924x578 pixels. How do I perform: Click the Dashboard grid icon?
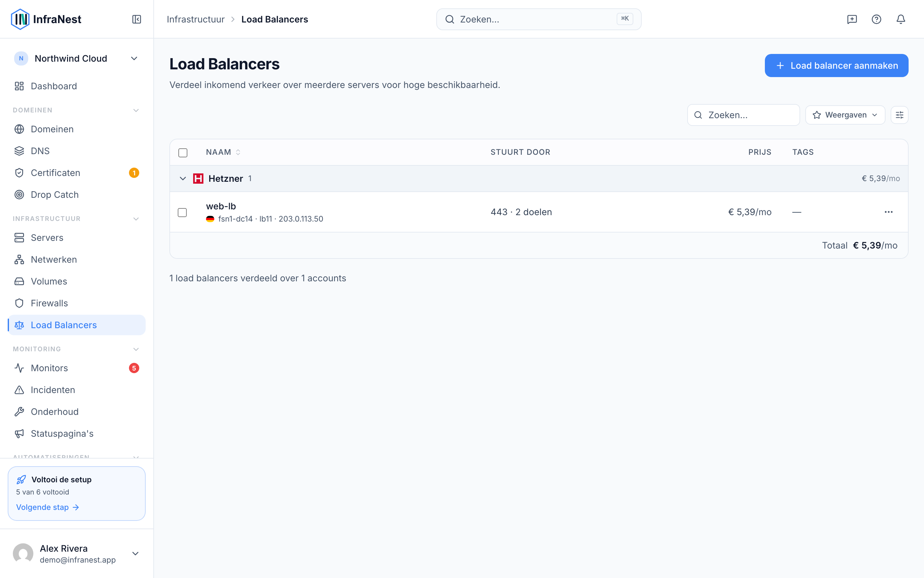pyautogui.click(x=19, y=86)
